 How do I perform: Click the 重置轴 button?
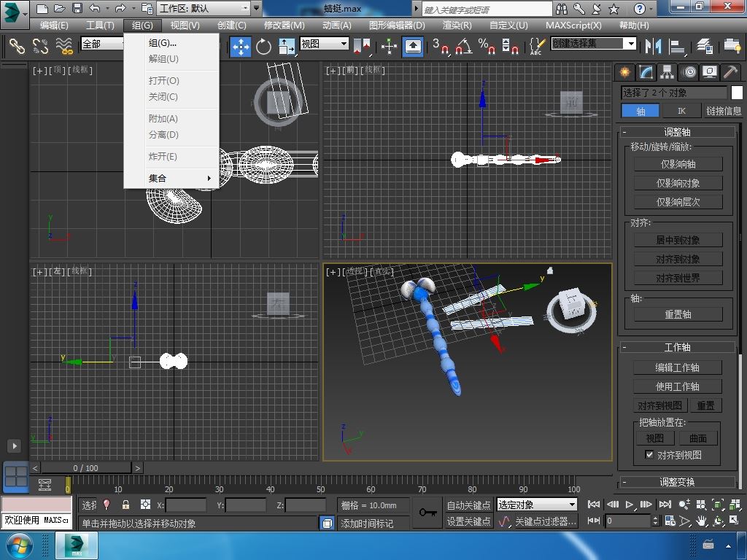point(678,314)
